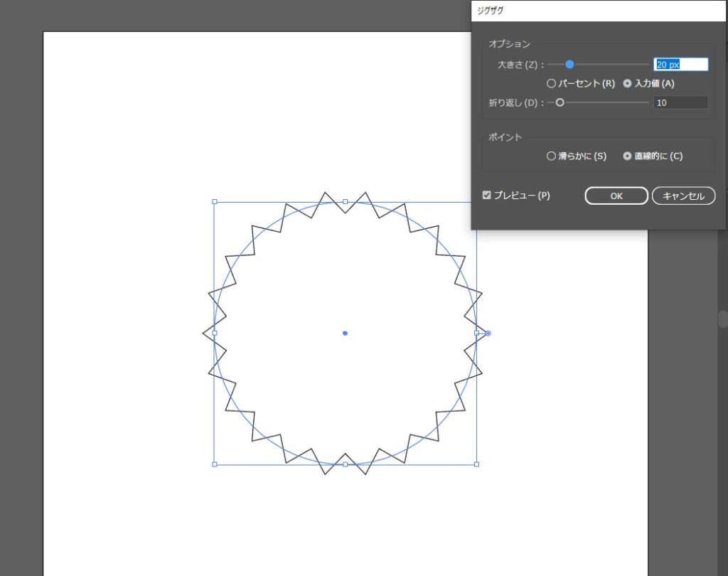Click the top-center bounding box handle

coord(346,202)
